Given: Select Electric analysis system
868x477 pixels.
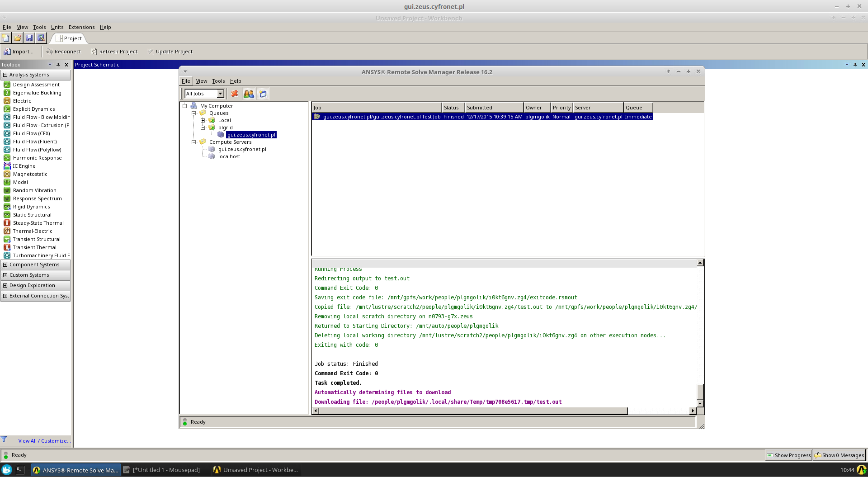Looking at the screenshot, I should [22, 101].
